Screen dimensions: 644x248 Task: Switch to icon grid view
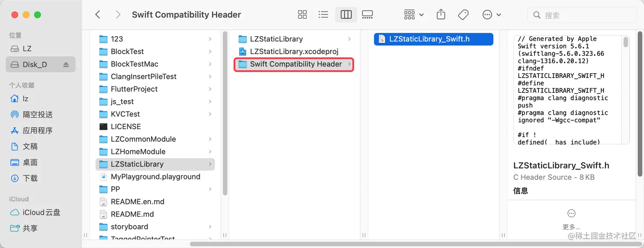point(302,14)
